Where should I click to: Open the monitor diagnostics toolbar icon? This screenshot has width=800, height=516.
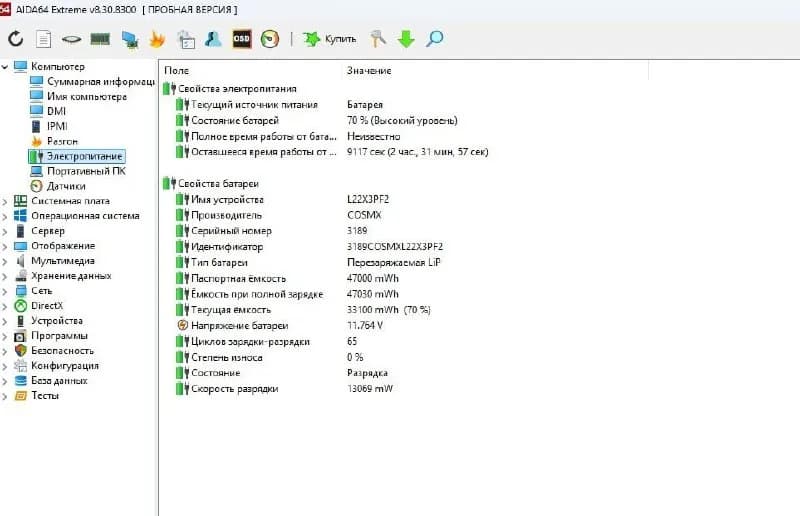130,39
